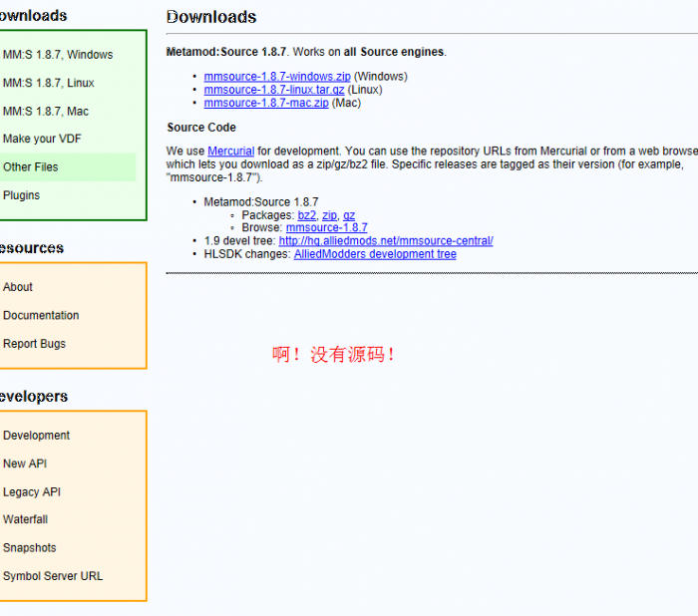Open MM:S 1.8.7, Mac sidebar link

pyautogui.click(x=46, y=111)
